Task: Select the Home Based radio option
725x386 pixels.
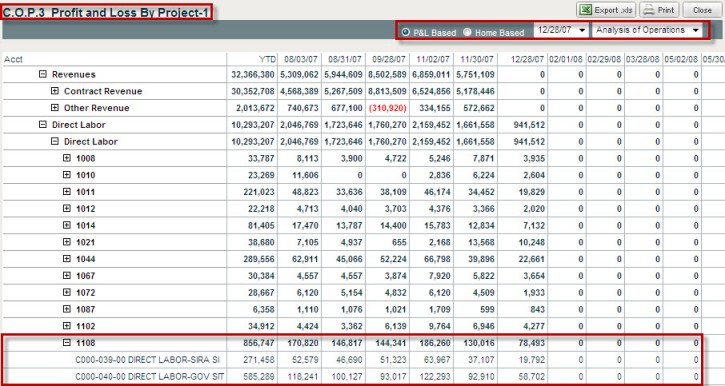Action: 467,32
